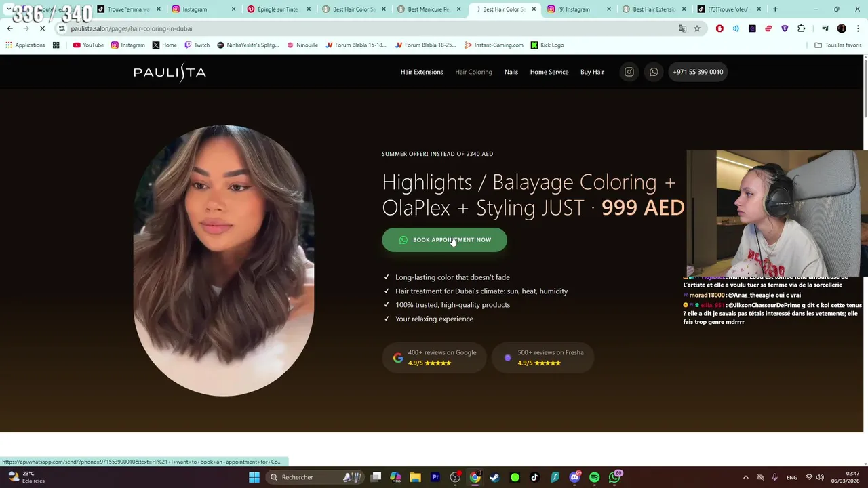Open the site info icon beside the URL
868x488 pixels.
[x=62, y=28]
